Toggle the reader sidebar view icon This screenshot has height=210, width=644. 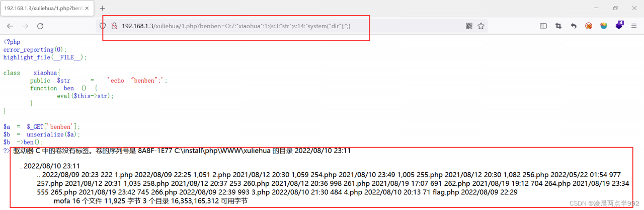[543, 26]
